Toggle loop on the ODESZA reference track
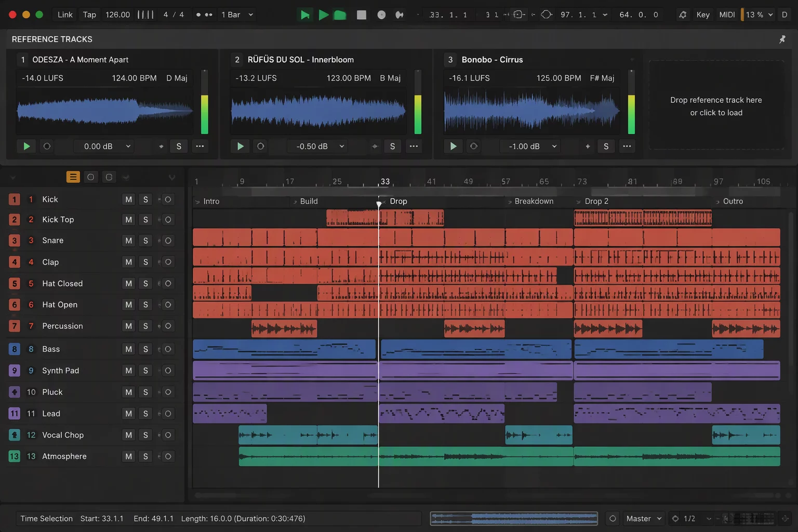 pyautogui.click(x=47, y=147)
